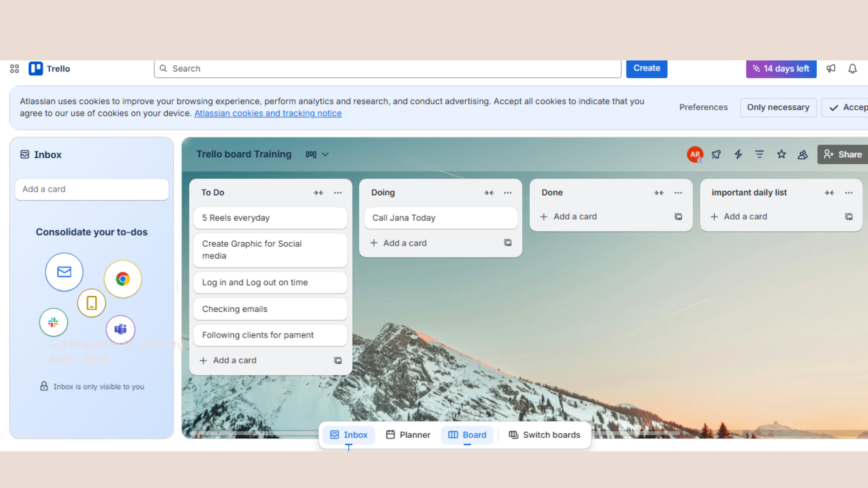Open Atlassian cookies and tracking notice link
The width and height of the screenshot is (868, 488).
(x=268, y=113)
